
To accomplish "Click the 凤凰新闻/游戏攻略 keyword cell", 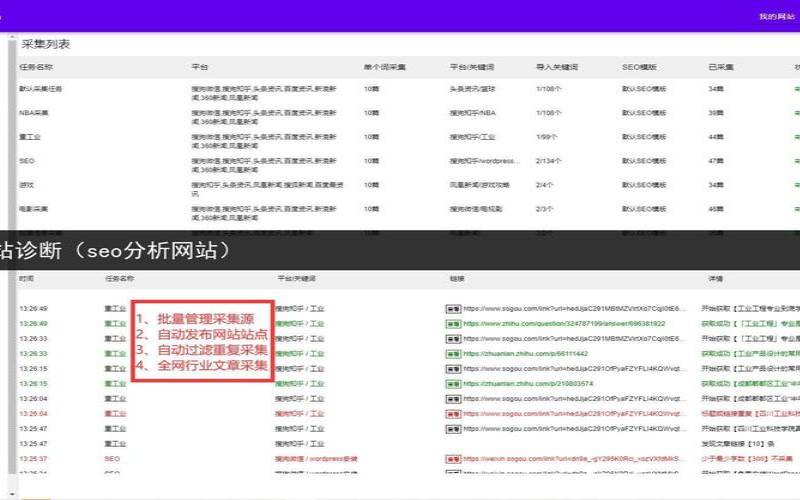I will (x=479, y=185).
